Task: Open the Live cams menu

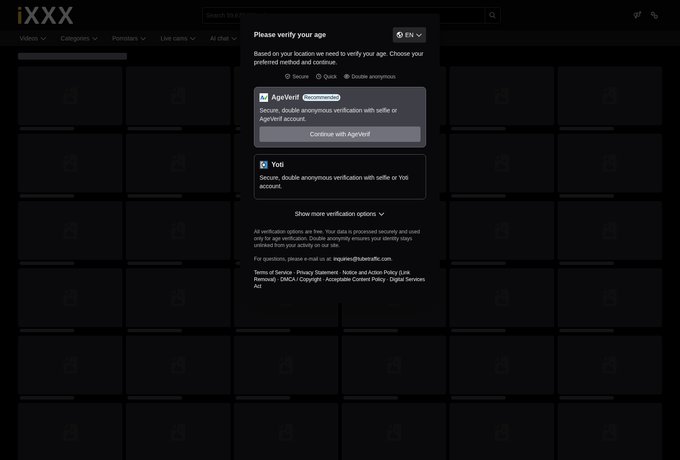Action: (178, 39)
